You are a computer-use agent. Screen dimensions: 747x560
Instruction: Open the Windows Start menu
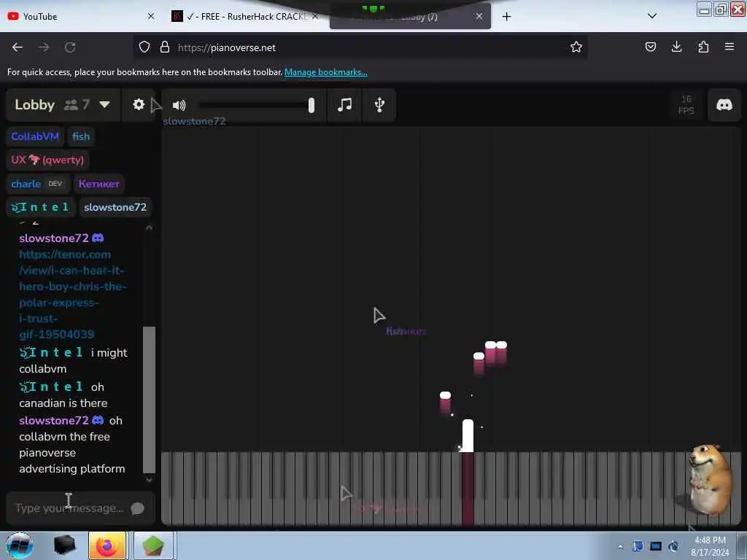[x=20, y=545]
